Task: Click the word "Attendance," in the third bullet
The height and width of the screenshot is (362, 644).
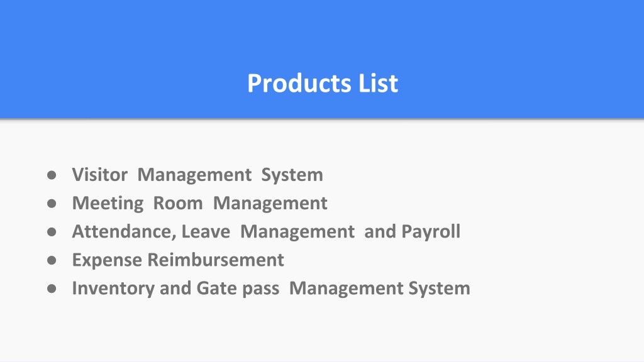Action: pos(124,232)
